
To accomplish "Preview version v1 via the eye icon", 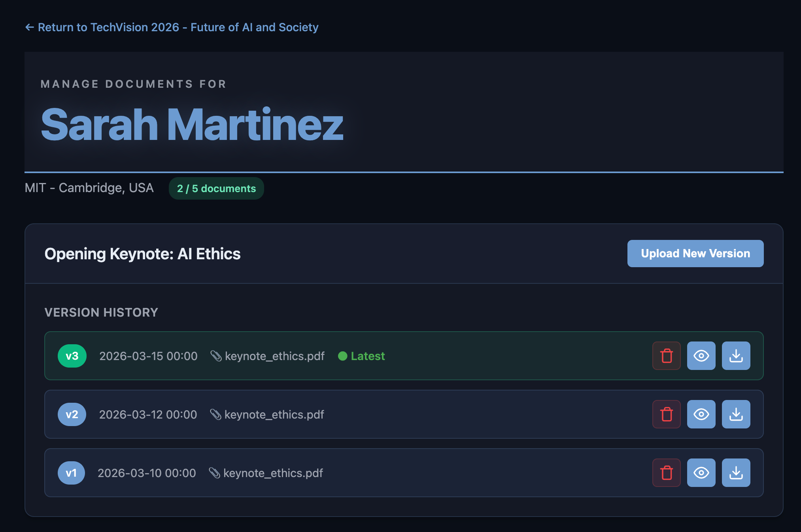I will (x=701, y=473).
